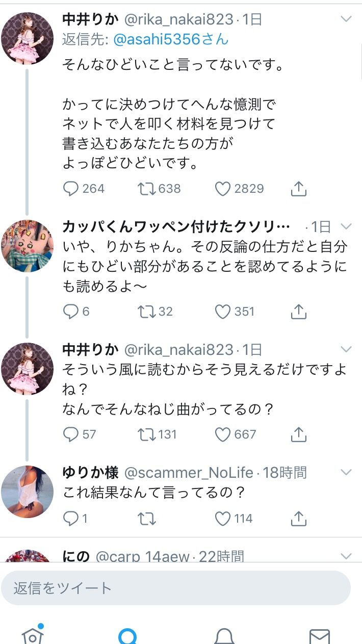Share the ゆりか様 tweet
This screenshot has width=362, height=644.
click(x=298, y=519)
